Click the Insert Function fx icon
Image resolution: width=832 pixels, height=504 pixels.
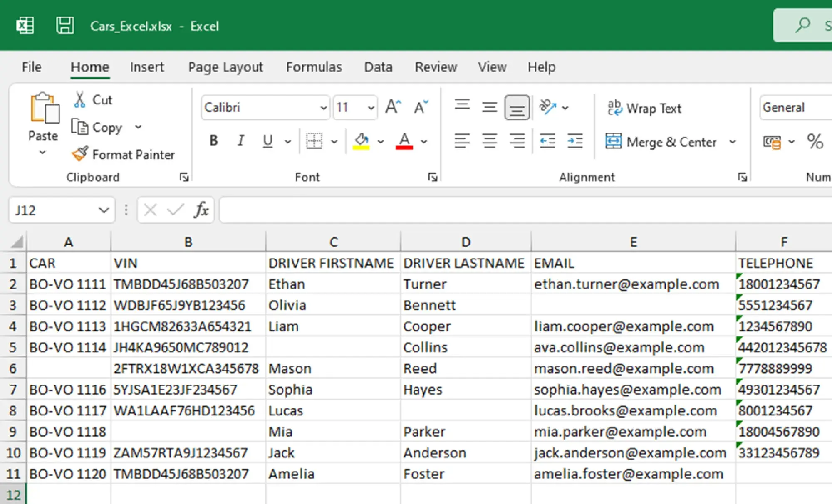point(201,210)
